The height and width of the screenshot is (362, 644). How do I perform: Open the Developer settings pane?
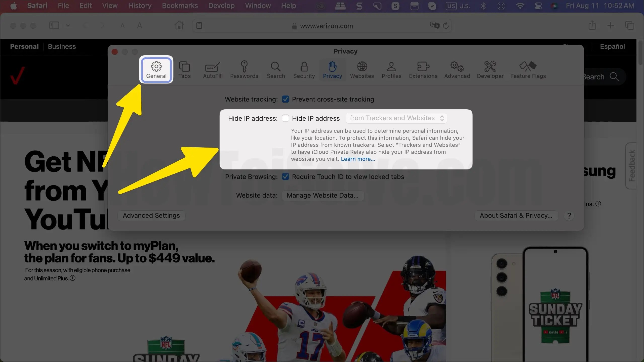click(490, 70)
